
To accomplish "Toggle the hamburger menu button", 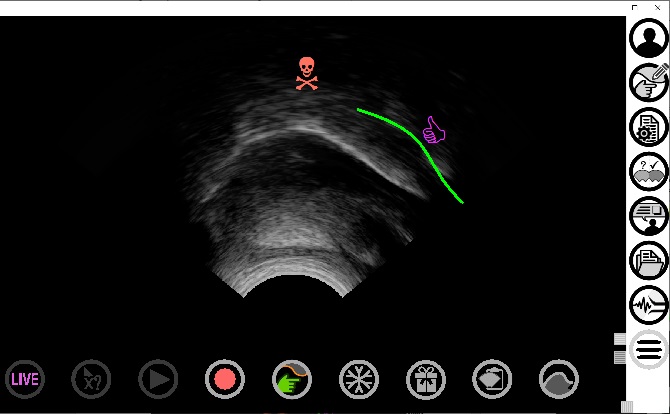I will (x=648, y=350).
